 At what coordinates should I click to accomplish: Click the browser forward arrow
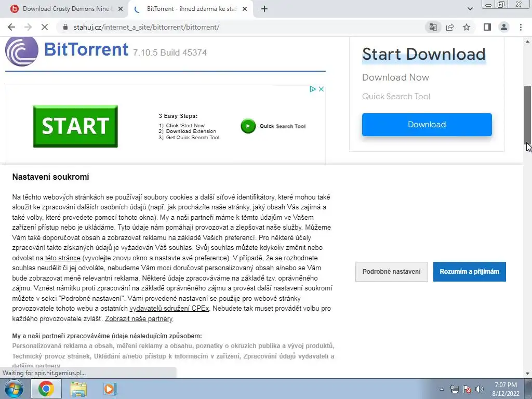click(x=28, y=27)
